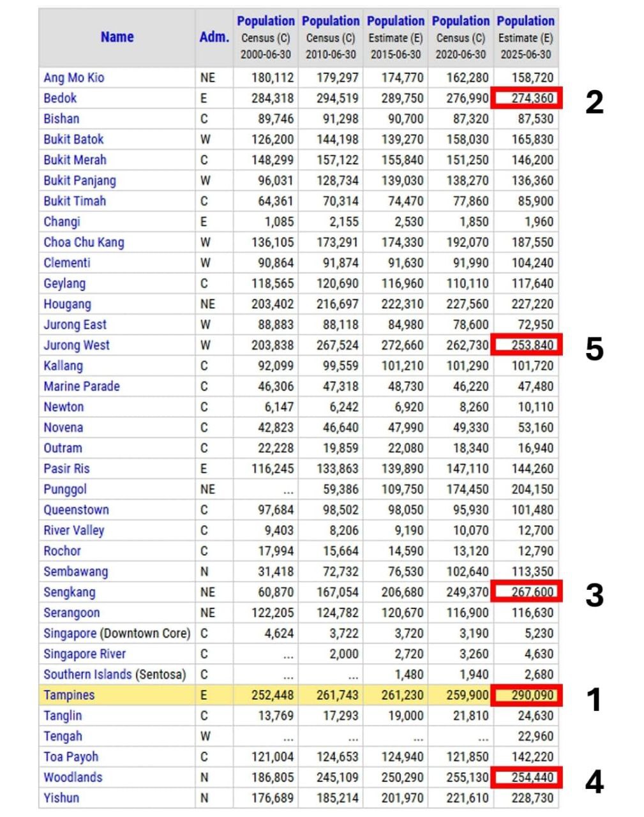
Task: Select Punggol 2025 value 204,150
Action: coord(532,489)
